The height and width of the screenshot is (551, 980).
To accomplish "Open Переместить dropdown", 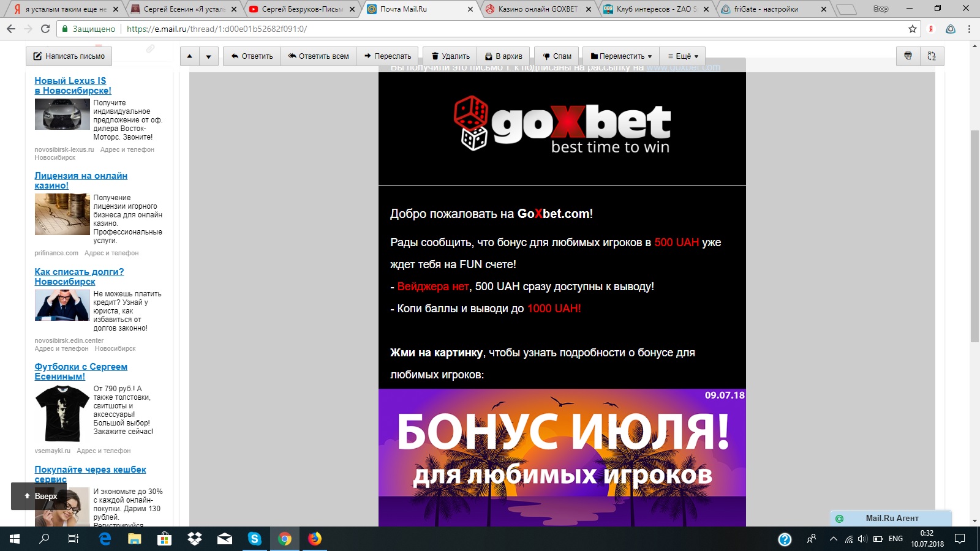I will point(621,56).
